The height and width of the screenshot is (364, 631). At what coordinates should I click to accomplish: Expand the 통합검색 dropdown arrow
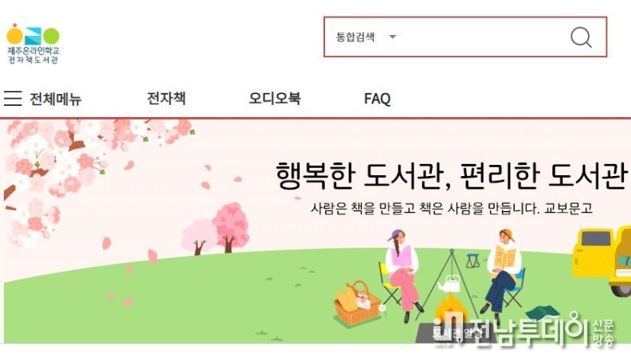click(x=392, y=37)
